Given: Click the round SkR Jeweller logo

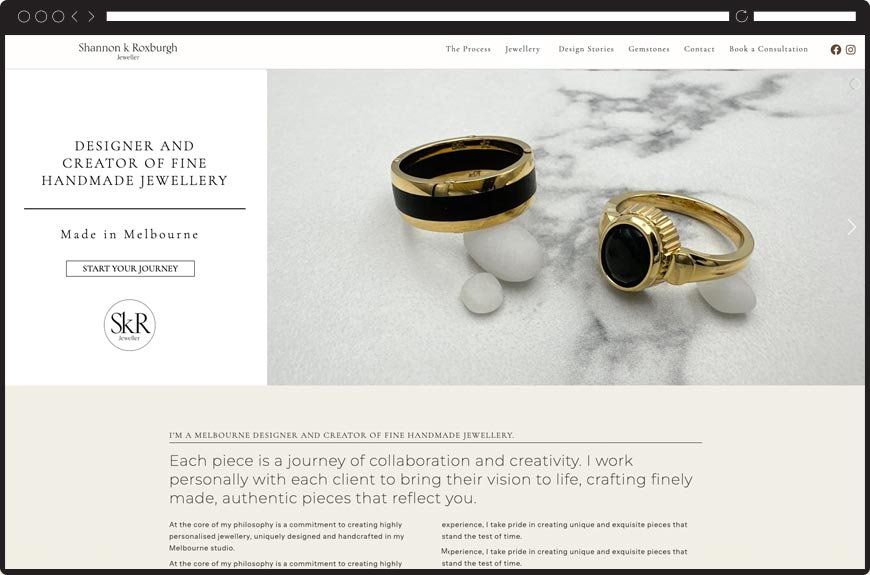Looking at the screenshot, I should [x=130, y=325].
